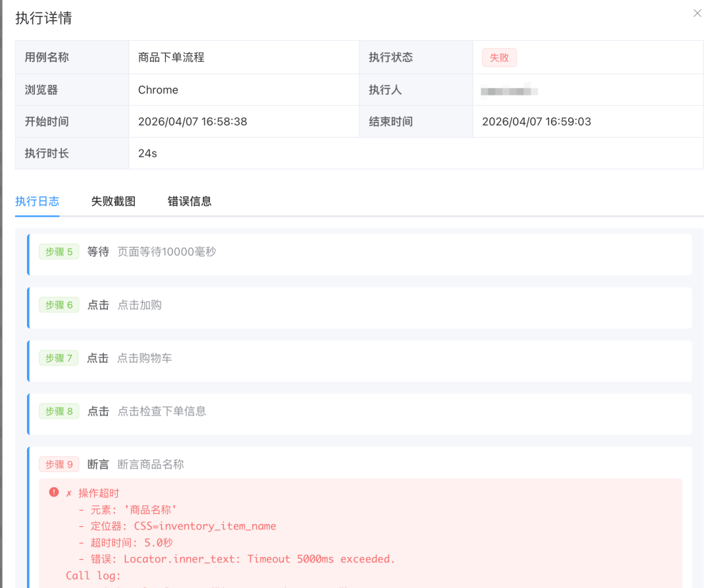Click the duration value 24s

(x=148, y=153)
